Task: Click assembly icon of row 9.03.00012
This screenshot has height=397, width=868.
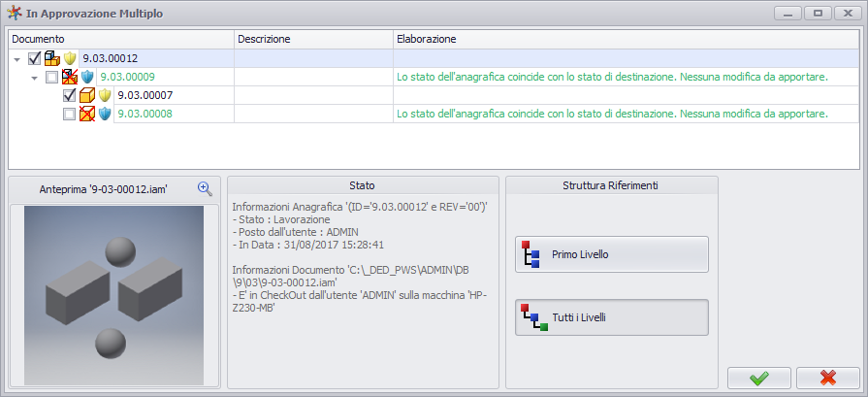Action: [x=51, y=58]
